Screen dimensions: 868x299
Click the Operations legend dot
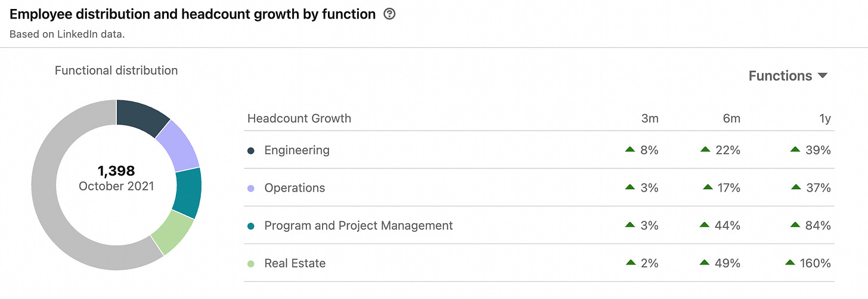tap(251, 188)
